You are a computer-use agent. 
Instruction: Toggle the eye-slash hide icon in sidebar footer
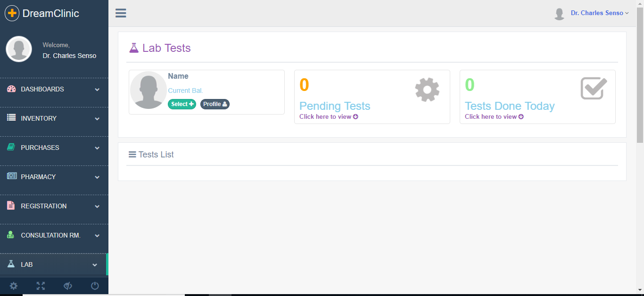68,286
